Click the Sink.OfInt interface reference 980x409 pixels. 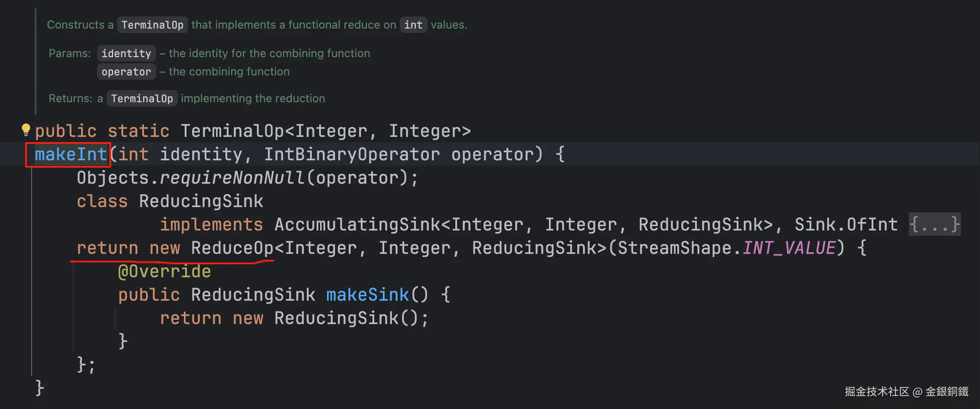pyautogui.click(x=846, y=225)
